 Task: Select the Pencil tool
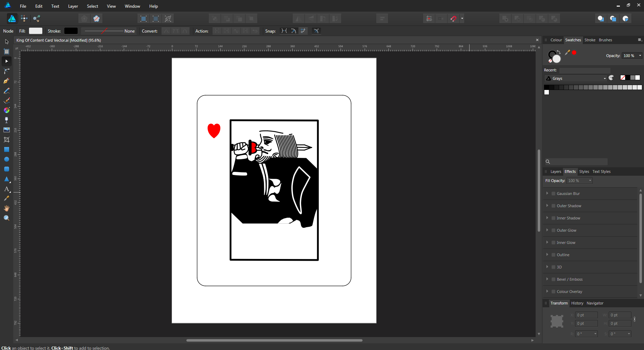(7, 91)
